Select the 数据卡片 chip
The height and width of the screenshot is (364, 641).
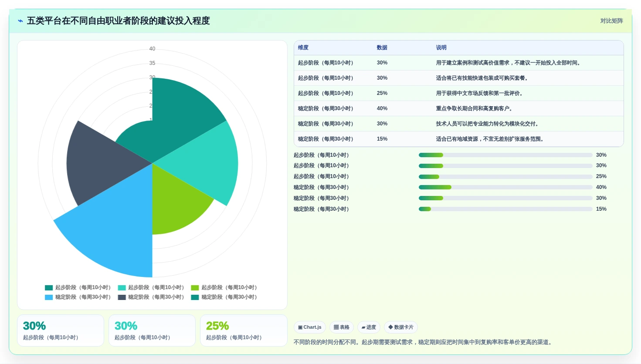click(401, 327)
